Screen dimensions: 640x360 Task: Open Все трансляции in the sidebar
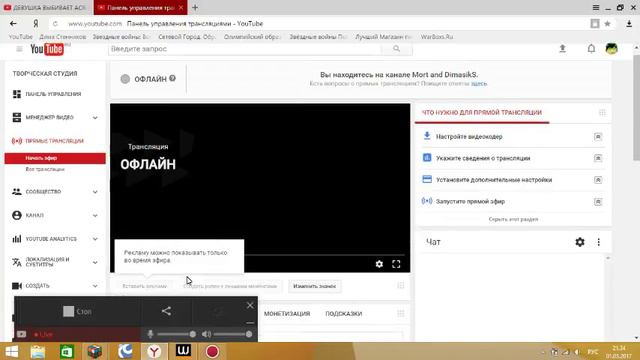45,169
